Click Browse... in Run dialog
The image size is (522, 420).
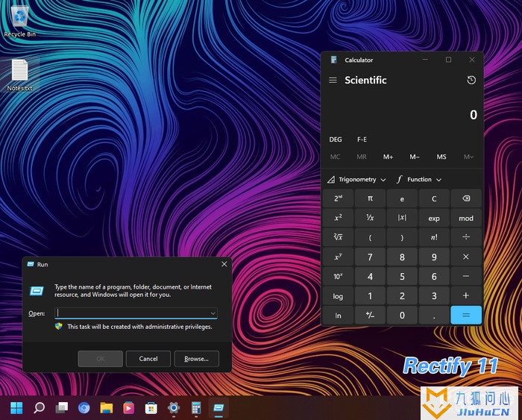[196, 359]
